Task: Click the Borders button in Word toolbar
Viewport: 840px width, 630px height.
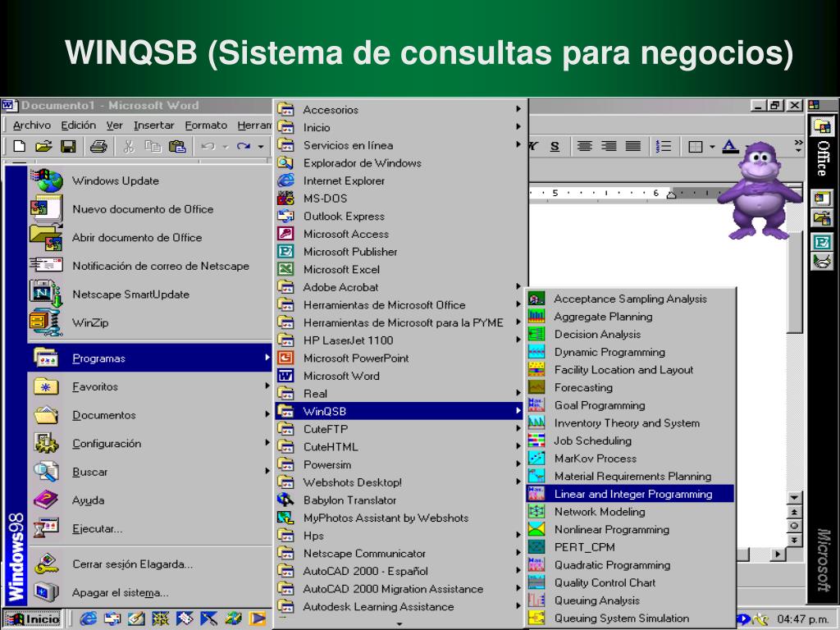Action: coord(696,146)
